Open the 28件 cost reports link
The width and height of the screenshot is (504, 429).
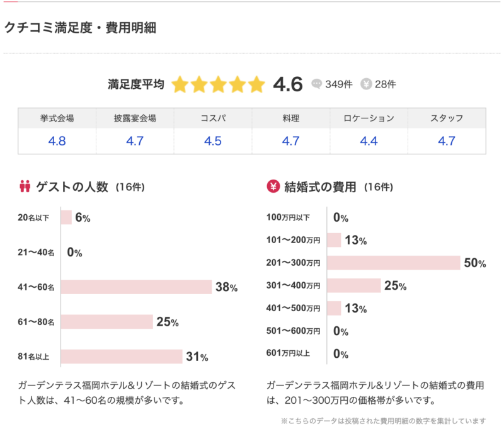click(x=386, y=84)
